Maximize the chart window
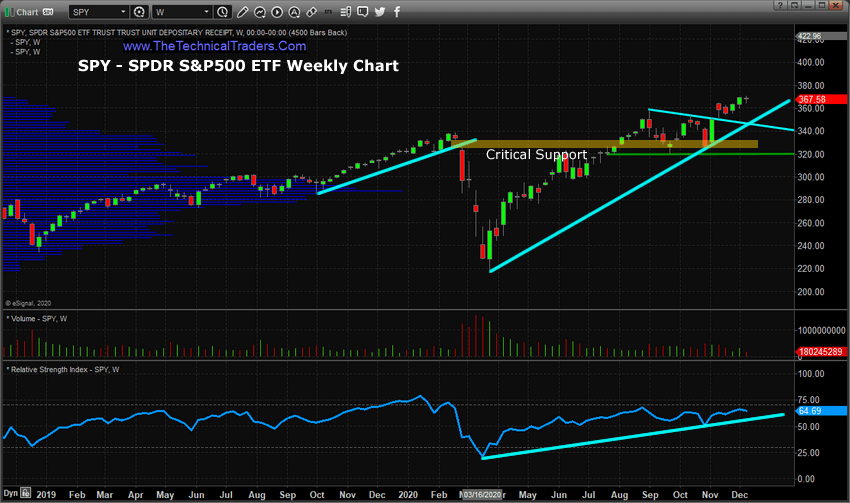This screenshot has width=850, height=503. 822,5
